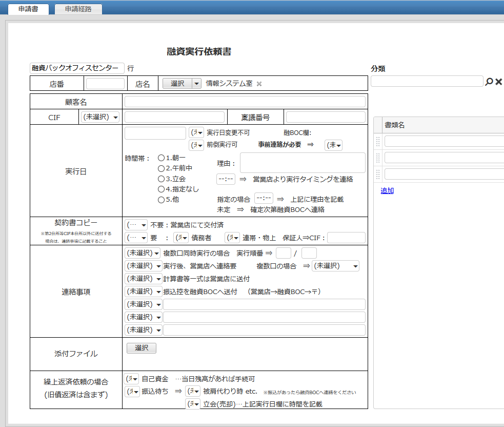Select the 申請書 tab
504x427 pixels.
coord(29,9)
